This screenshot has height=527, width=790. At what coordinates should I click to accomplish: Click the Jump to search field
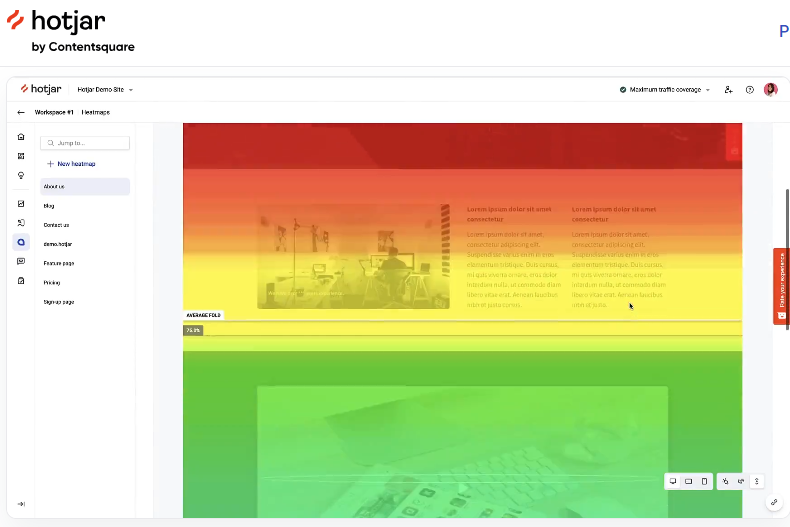click(x=85, y=143)
